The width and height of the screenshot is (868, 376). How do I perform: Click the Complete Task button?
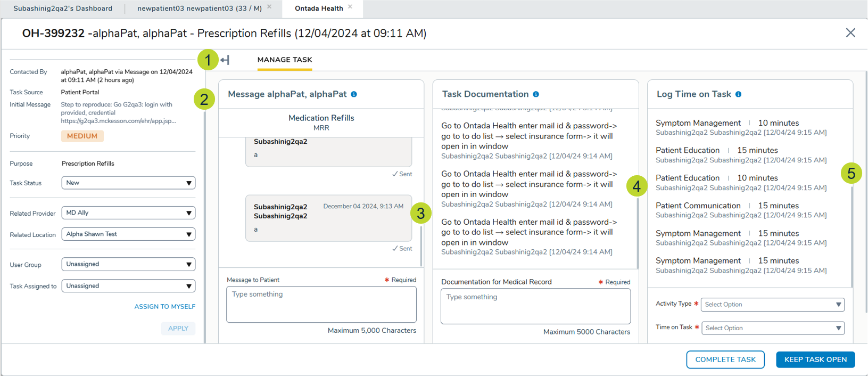pos(725,359)
